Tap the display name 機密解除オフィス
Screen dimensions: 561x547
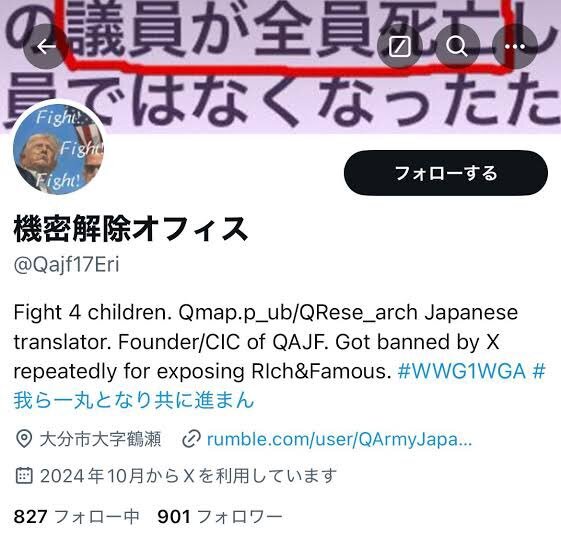tap(131, 229)
